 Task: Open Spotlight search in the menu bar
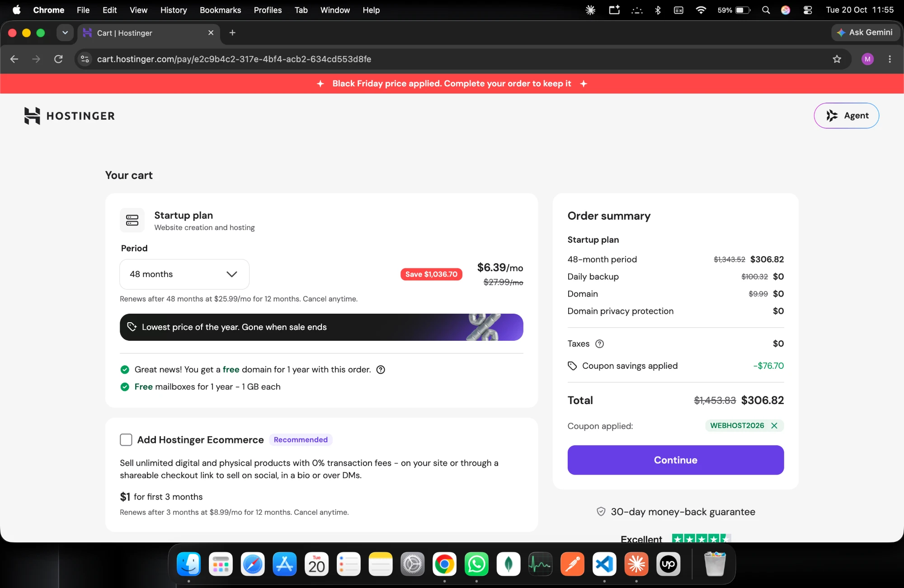[766, 10]
